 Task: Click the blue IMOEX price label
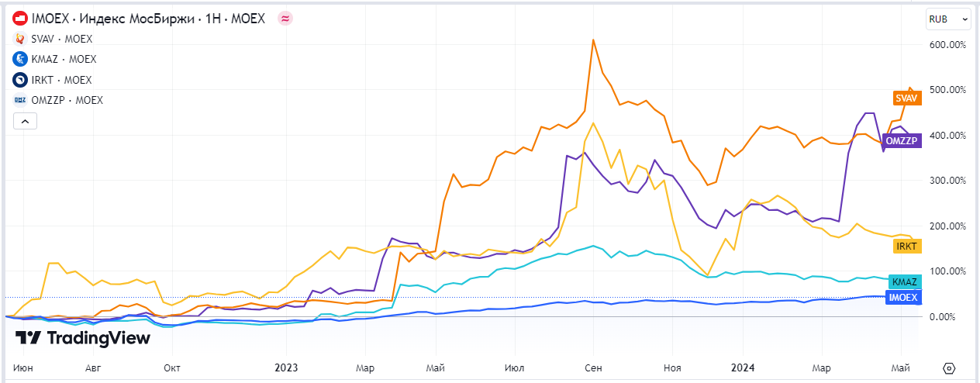coord(901,295)
